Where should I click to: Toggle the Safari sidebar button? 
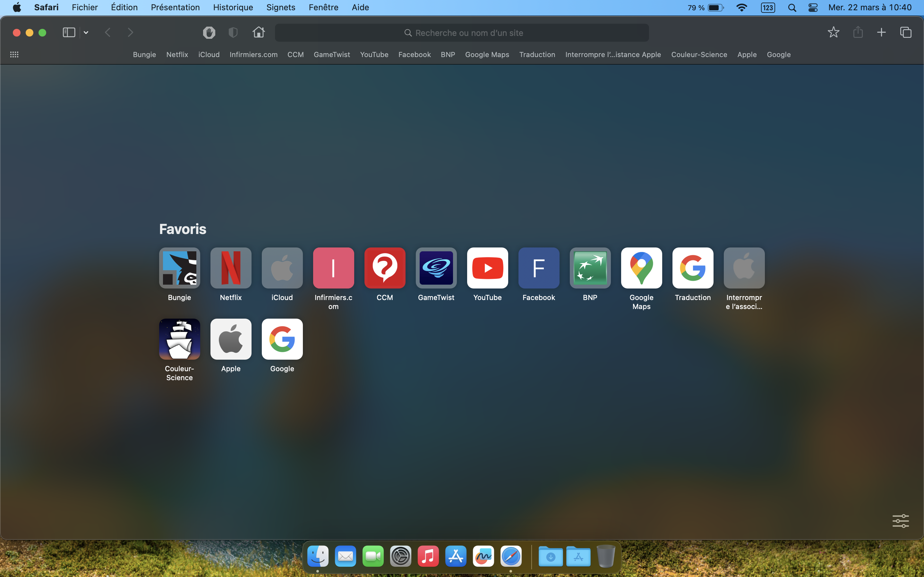coord(69,32)
